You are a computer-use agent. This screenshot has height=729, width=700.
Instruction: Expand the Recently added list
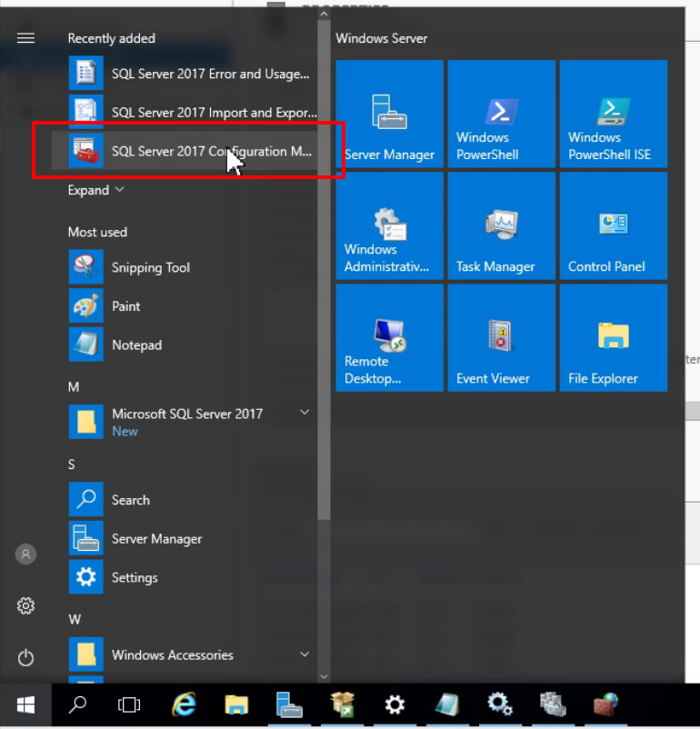click(x=95, y=190)
